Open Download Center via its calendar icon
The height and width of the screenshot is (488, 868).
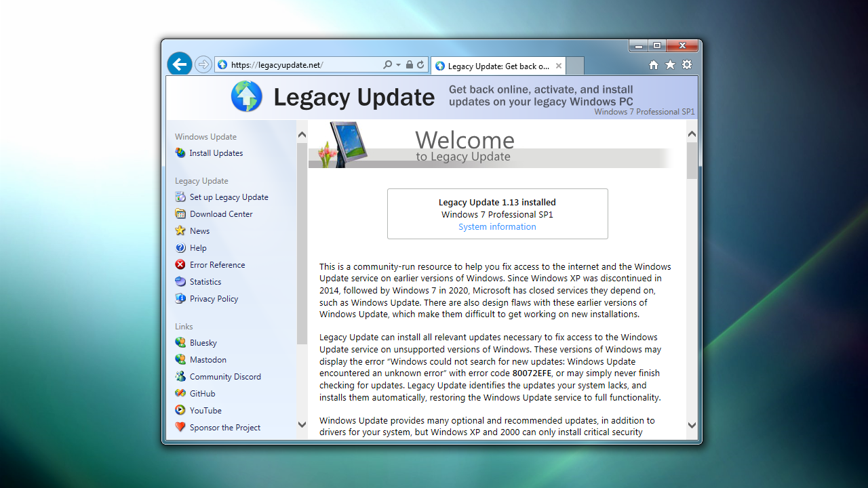point(180,213)
